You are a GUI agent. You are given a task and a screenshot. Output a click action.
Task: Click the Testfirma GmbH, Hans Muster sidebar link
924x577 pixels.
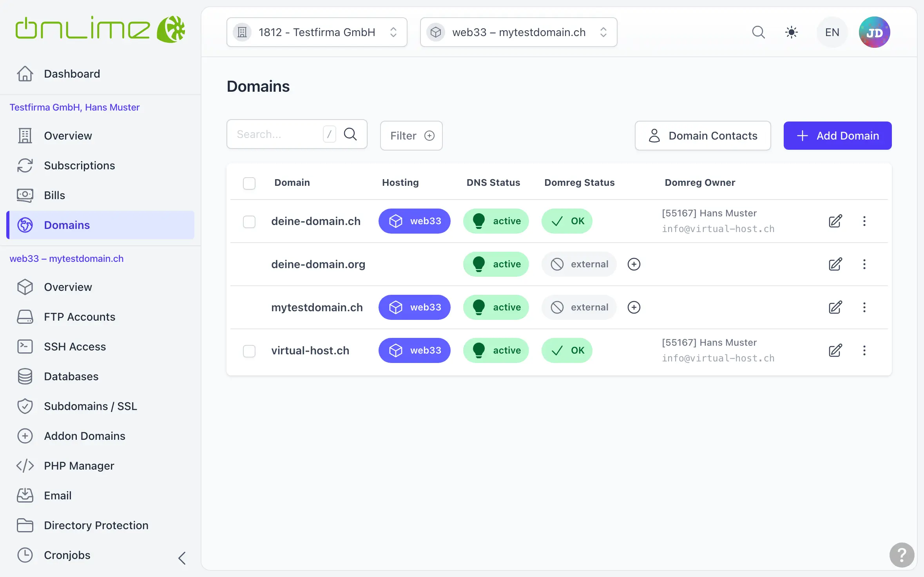[x=74, y=107]
